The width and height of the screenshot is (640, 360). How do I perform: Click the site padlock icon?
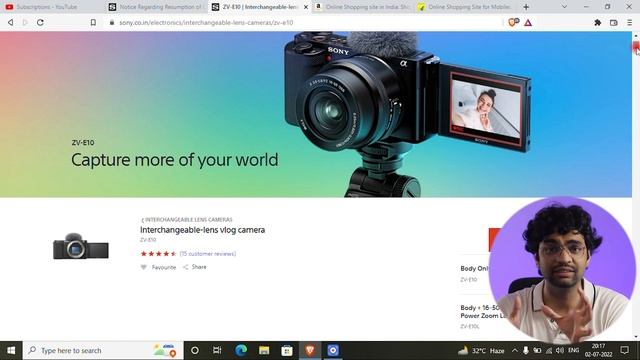point(112,22)
